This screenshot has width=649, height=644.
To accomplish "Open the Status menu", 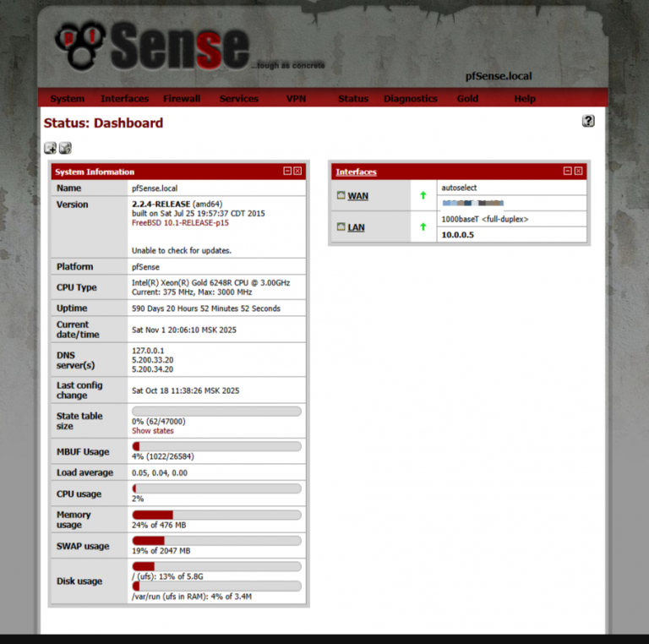I will 353,99.
